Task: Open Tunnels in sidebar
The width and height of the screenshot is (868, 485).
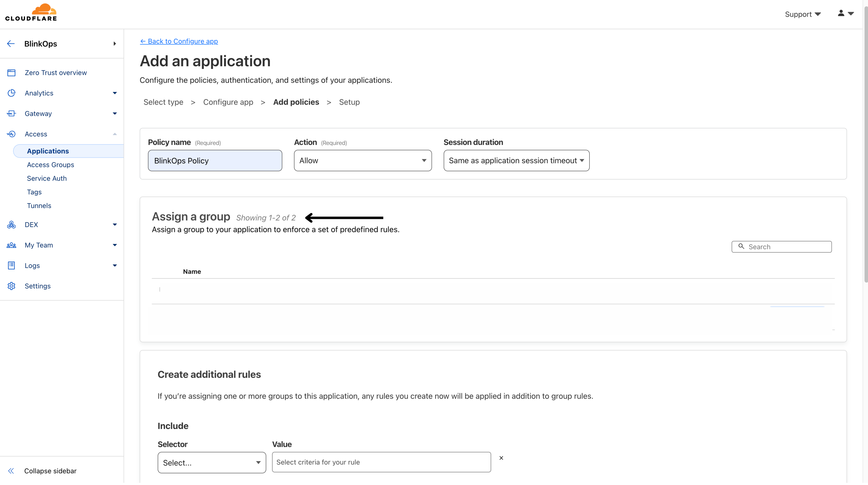Action: pyautogui.click(x=39, y=206)
